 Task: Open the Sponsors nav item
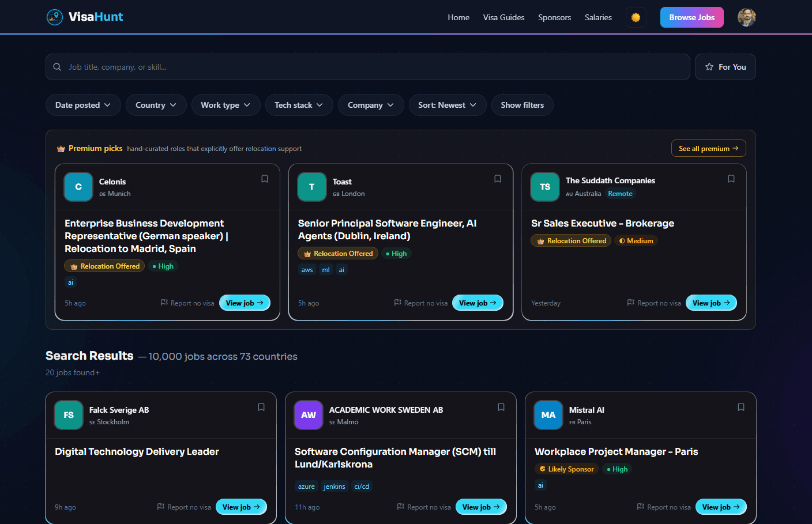pyautogui.click(x=554, y=17)
